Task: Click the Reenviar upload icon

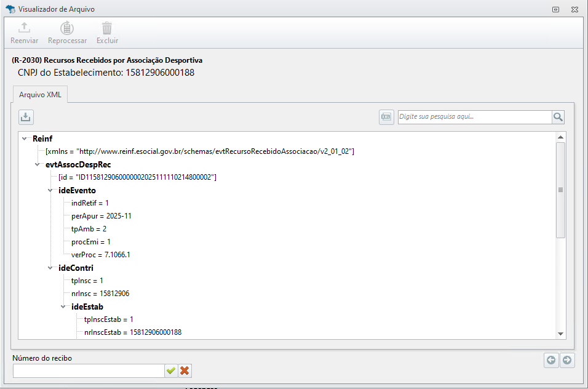Action: coord(25,27)
